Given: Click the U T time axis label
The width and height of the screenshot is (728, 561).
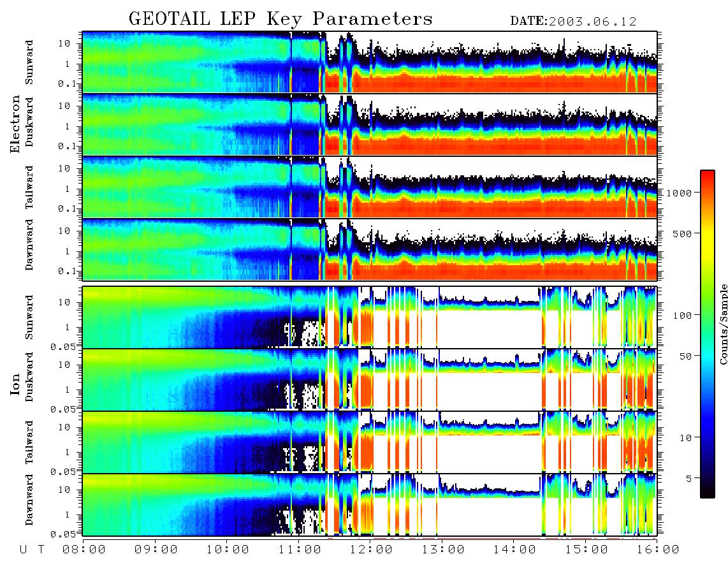Looking at the screenshot, I should pyautogui.click(x=32, y=550).
